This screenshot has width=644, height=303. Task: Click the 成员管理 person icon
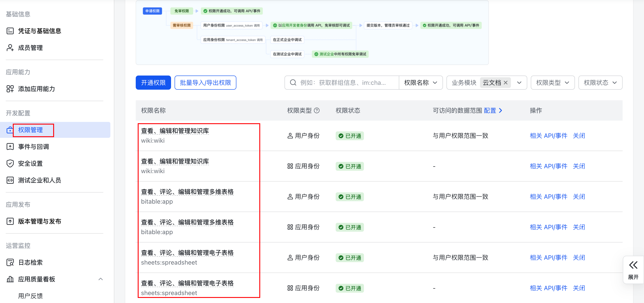[x=10, y=47]
